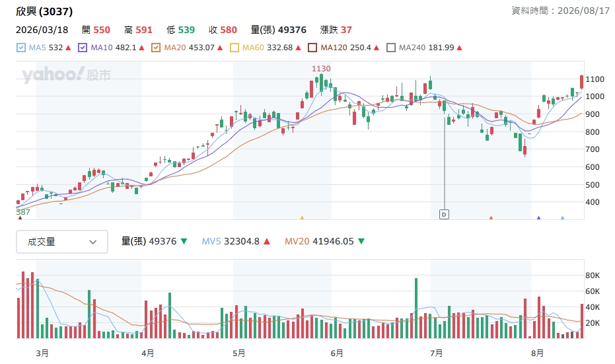The width and height of the screenshot is (615, 364).
Task: Click the 1130 high price label
Action: coord(321,69)
